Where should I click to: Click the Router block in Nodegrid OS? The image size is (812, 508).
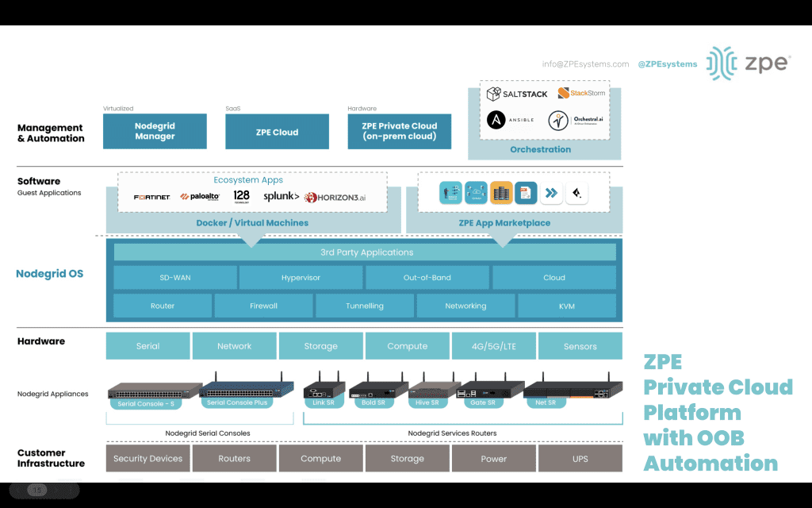163,306
